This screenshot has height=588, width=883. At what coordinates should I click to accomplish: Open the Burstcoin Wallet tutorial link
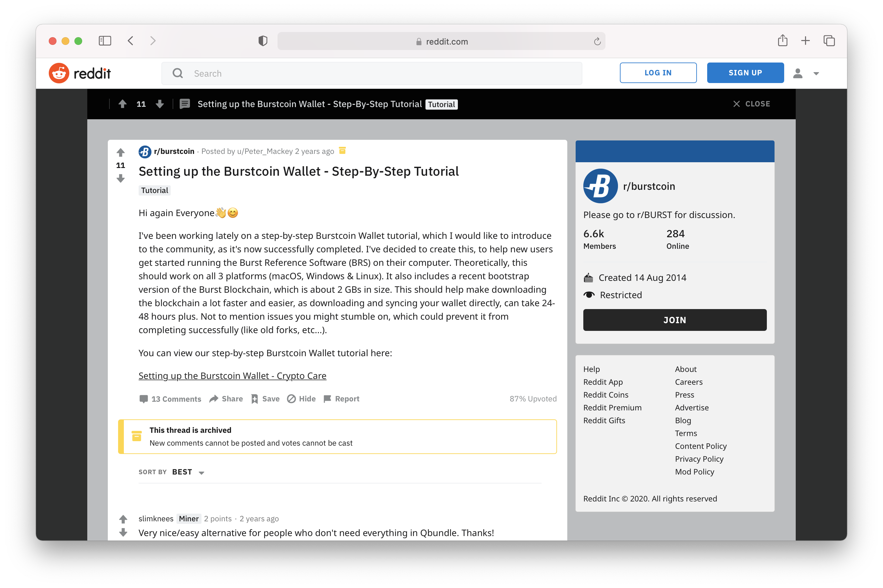(x=232, y=375)
